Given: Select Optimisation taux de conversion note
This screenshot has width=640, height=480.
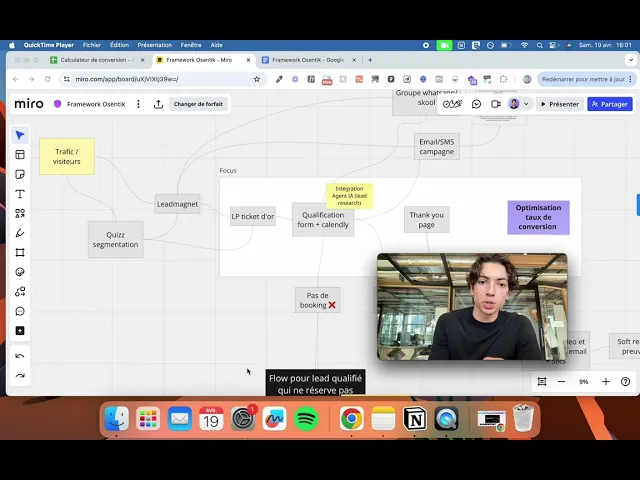Looking at the screenshot, I should 538,217.
